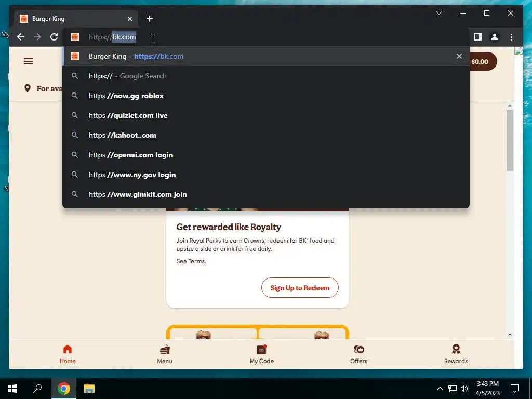Viewport: 532px width, 399px height.
Task: Close the Burger King tab
Action: 129,19
